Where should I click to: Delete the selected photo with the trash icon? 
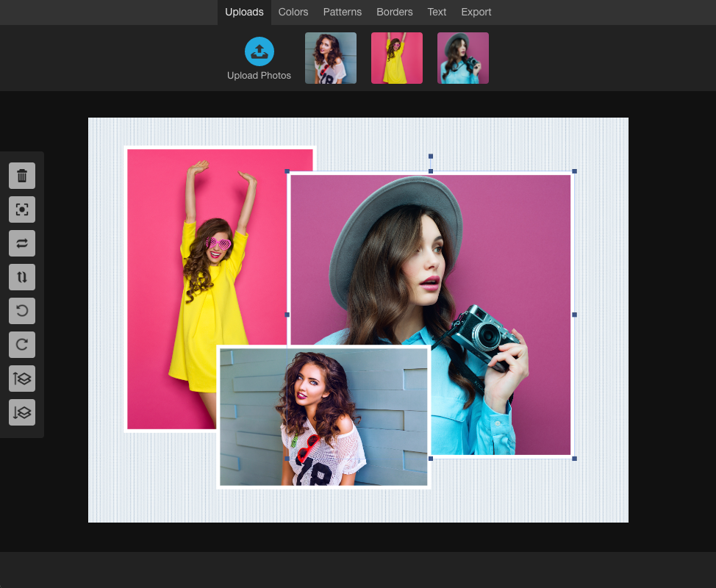pyautogui.click(x=22, y=176)
